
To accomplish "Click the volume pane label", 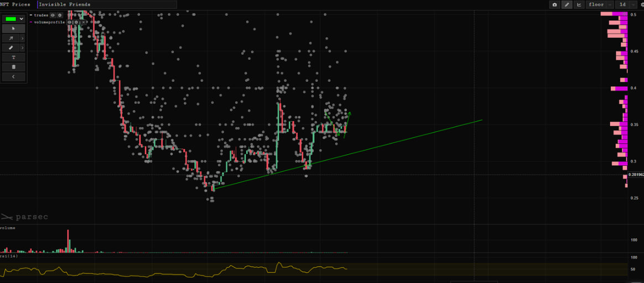I will (x=7, y=228).
